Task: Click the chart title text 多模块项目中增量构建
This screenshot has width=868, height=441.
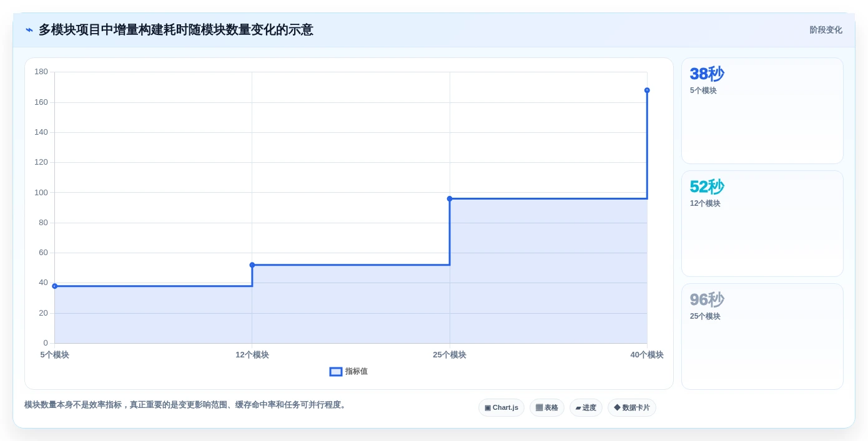Action: tap(101, 30)
